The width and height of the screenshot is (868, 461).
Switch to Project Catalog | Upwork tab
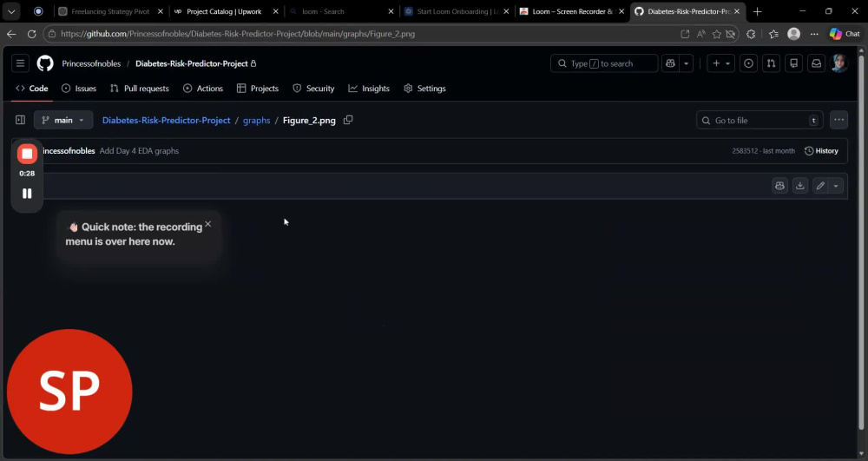tap(224, 11)
